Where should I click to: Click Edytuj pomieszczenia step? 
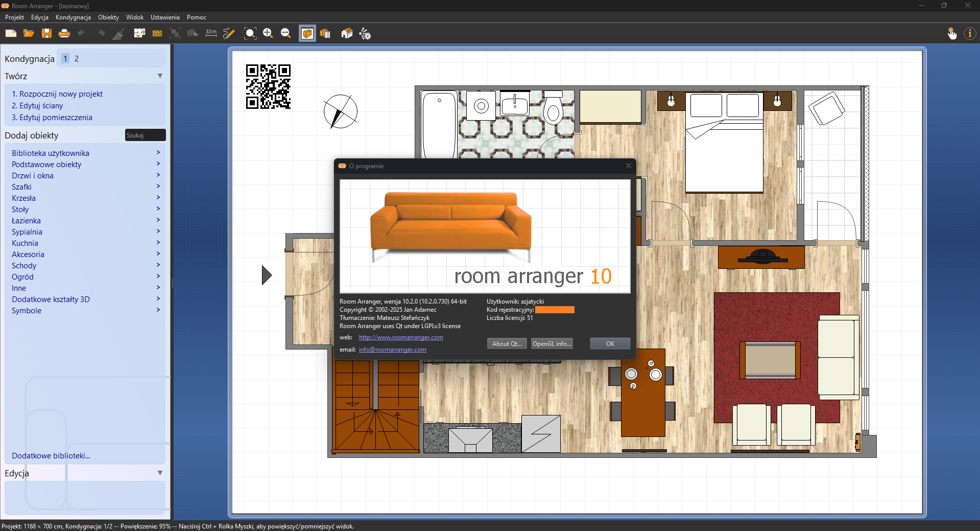click(52, 118)
